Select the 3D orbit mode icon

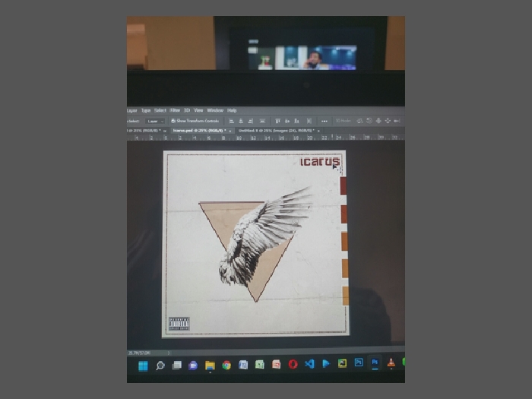[x=360, y=121]
